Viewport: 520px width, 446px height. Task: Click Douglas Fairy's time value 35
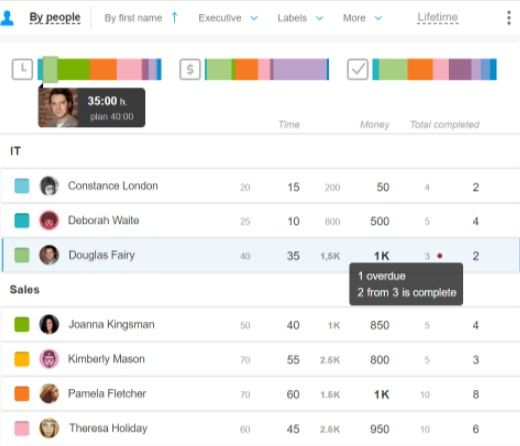click(x=293, y=256)
